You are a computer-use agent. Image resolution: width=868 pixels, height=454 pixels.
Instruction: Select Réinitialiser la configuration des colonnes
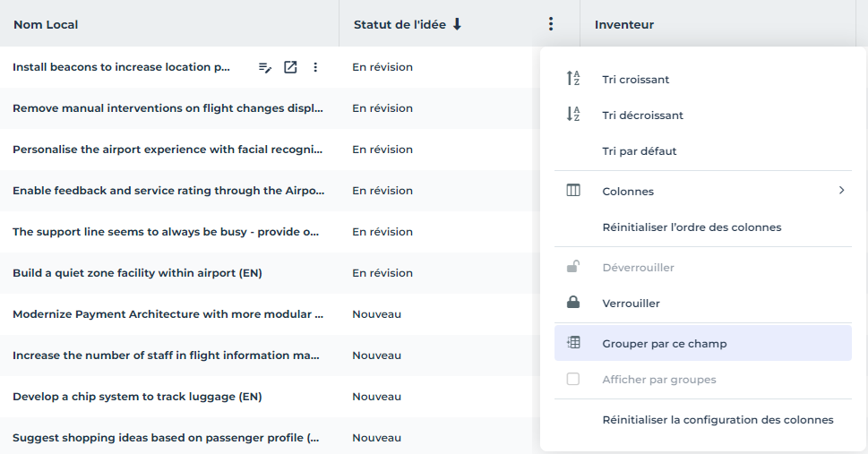[x=717, y=420]
